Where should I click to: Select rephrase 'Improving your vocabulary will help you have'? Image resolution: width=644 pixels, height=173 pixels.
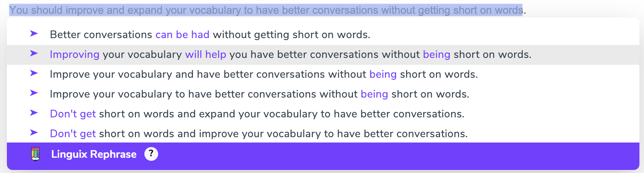tap(323, 55)
